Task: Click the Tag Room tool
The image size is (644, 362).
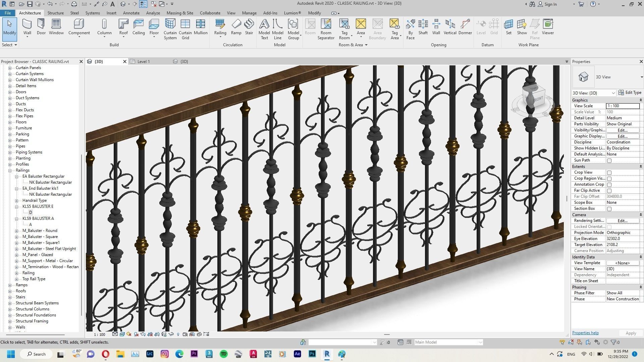Action: (344, 29)
